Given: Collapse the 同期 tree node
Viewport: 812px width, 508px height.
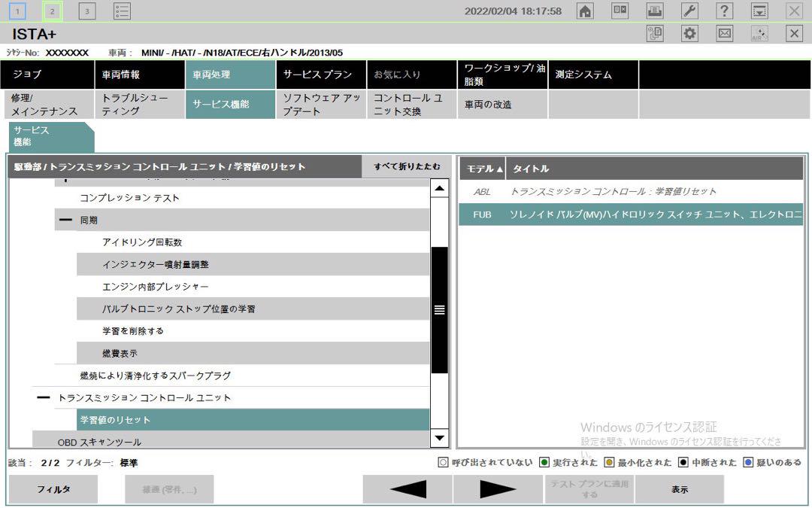Looking at the screenshot, I should click(65, 220).
